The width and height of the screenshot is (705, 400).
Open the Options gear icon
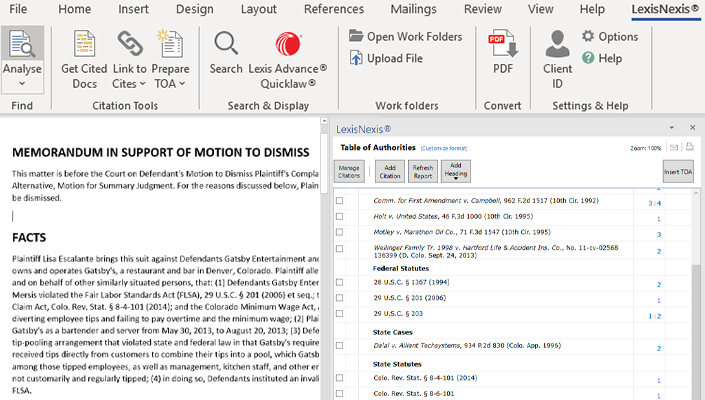[588, 36]
